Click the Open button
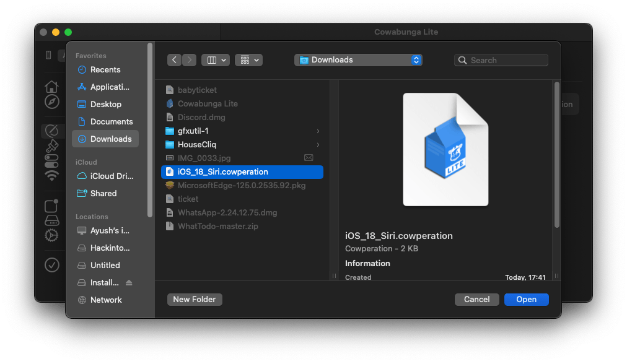 point(526,299)
